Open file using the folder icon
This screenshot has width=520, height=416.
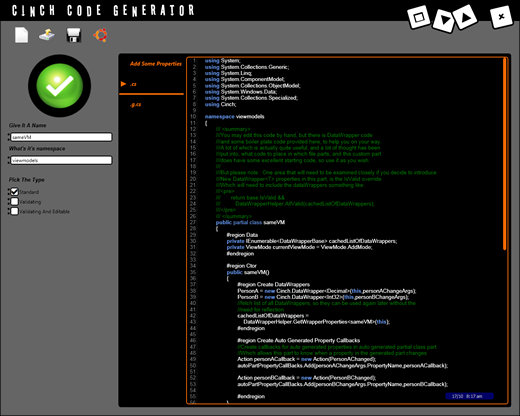point(47,35)
